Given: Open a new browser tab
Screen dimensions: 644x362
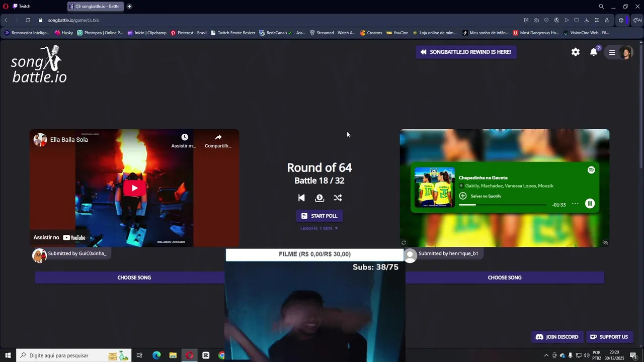Looking at the screenshot, I should pos(129,7).
